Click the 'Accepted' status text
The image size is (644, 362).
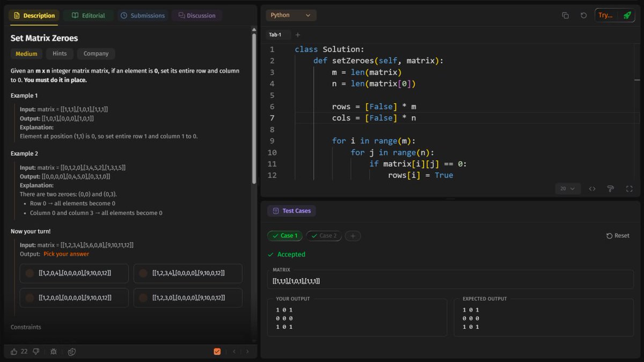(291, 255)
